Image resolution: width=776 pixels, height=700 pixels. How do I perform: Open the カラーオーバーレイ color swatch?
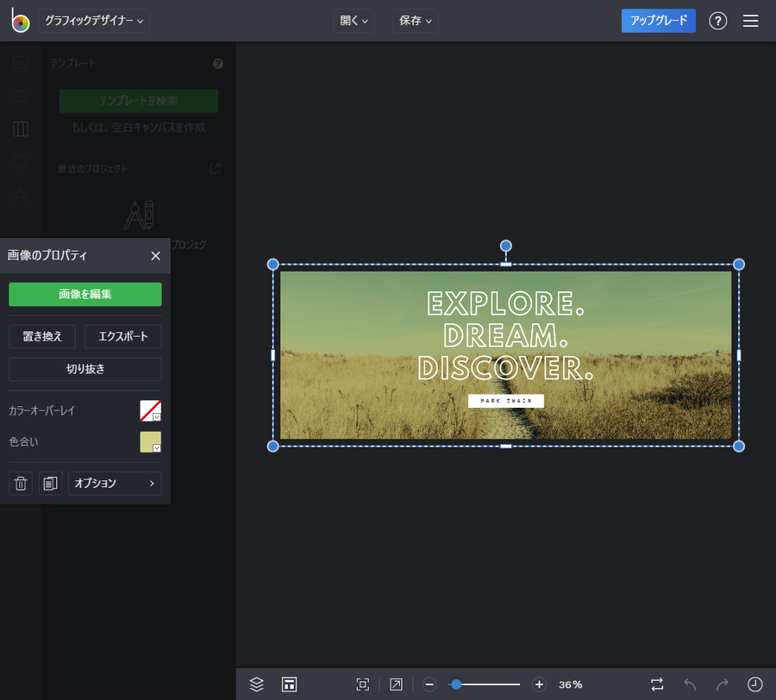tap(150, 410)
